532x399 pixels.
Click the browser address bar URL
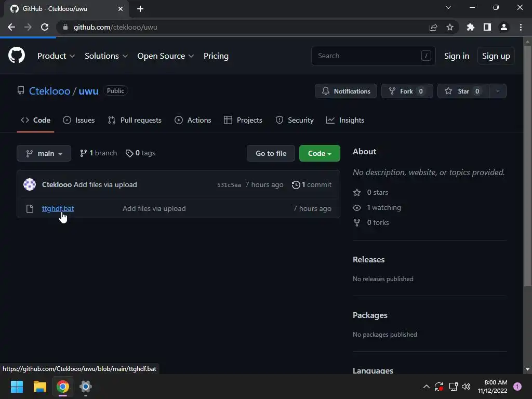tap(115, 27)
